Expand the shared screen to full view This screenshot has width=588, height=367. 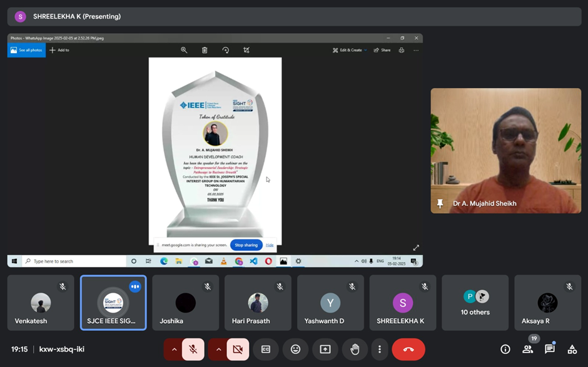tap(416, 248)
